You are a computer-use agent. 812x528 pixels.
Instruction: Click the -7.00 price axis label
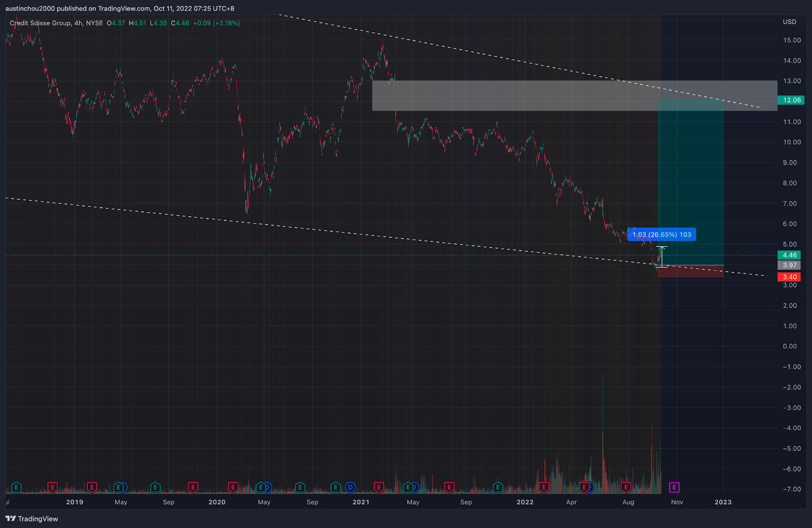point(791,489)
